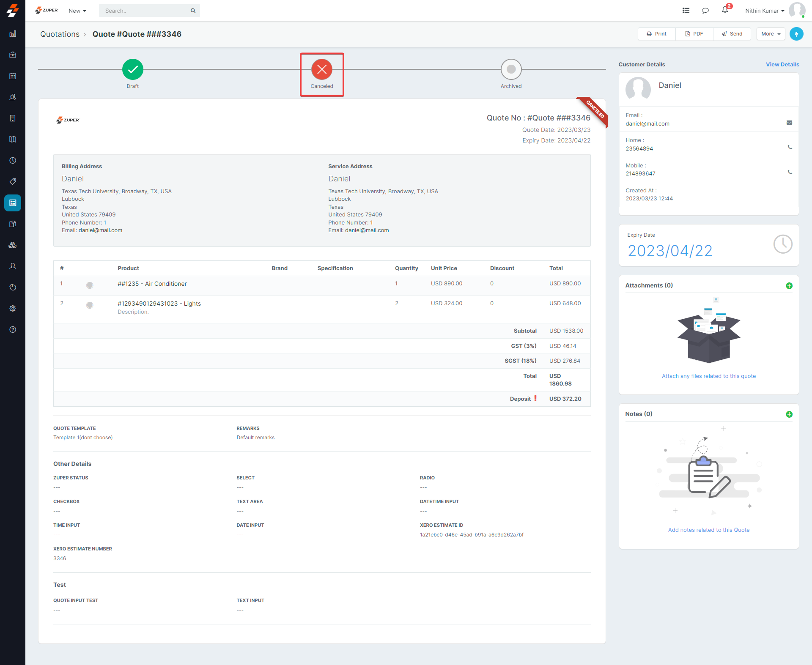Viewport: 812px width, 665px height.
Task: Select the Archived status step
Action: (x=511, y=69)
